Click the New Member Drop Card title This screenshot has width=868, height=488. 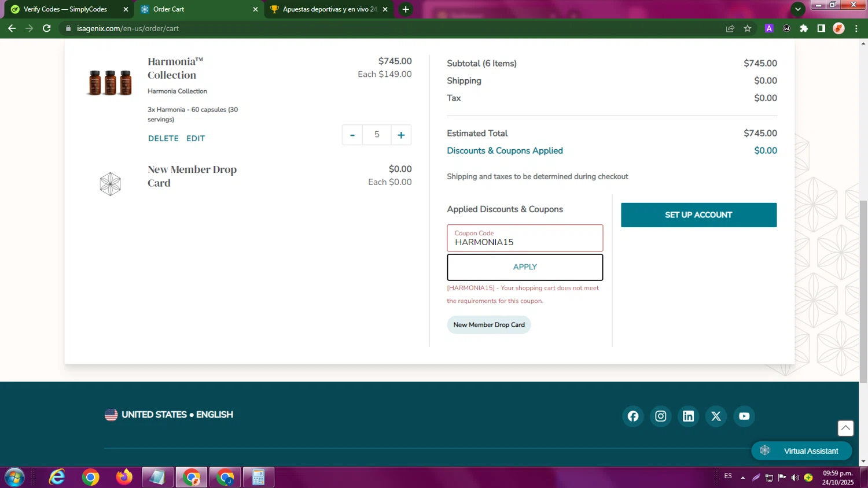click(x=192, y=176)
